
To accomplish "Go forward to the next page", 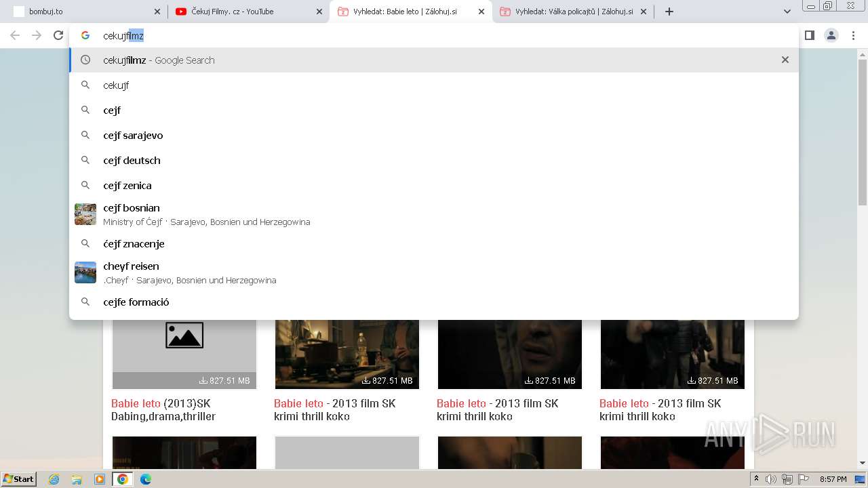I will click(x=37, y=35).
